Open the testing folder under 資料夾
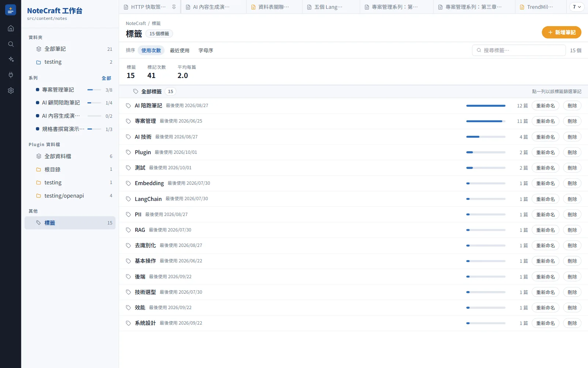The image size is (588, 368). (x=70, y=62)
